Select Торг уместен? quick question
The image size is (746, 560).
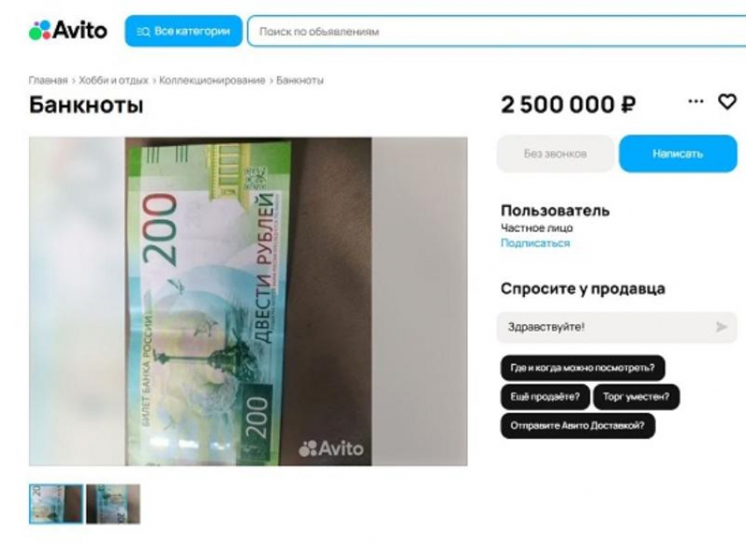[636, 397]
